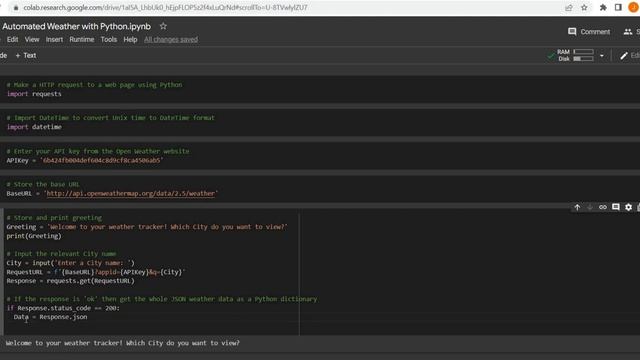The image size is (640, 360).
Task: Star the Automated Weather with Python notebook
Action: point(163,26)
